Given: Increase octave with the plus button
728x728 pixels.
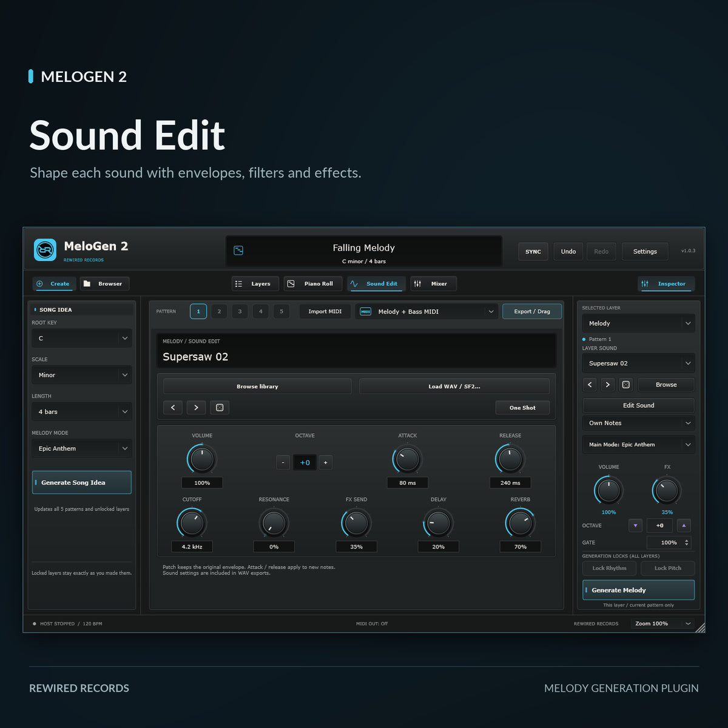Looking at the screenshot, I should (325, 462).
